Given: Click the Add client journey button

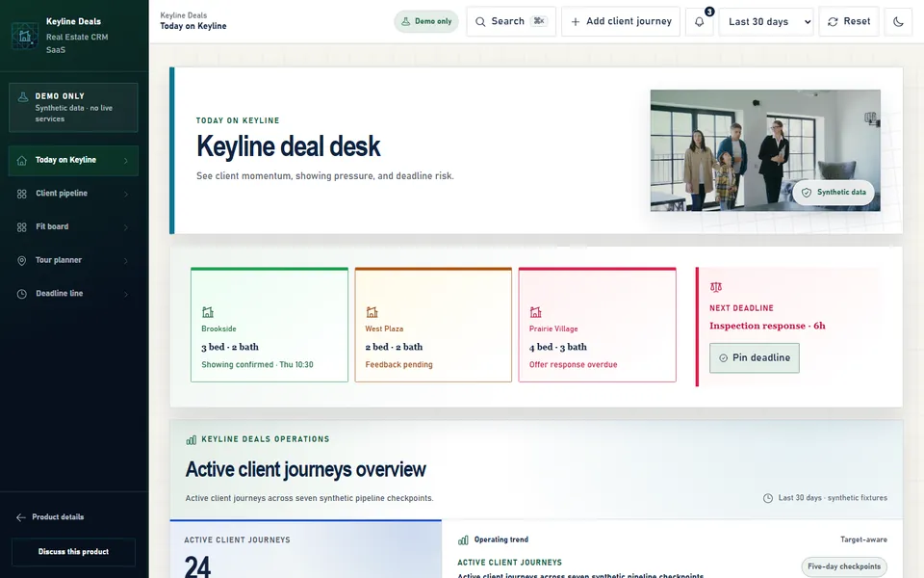Looking at the screenshot, I should click(621, 22).
